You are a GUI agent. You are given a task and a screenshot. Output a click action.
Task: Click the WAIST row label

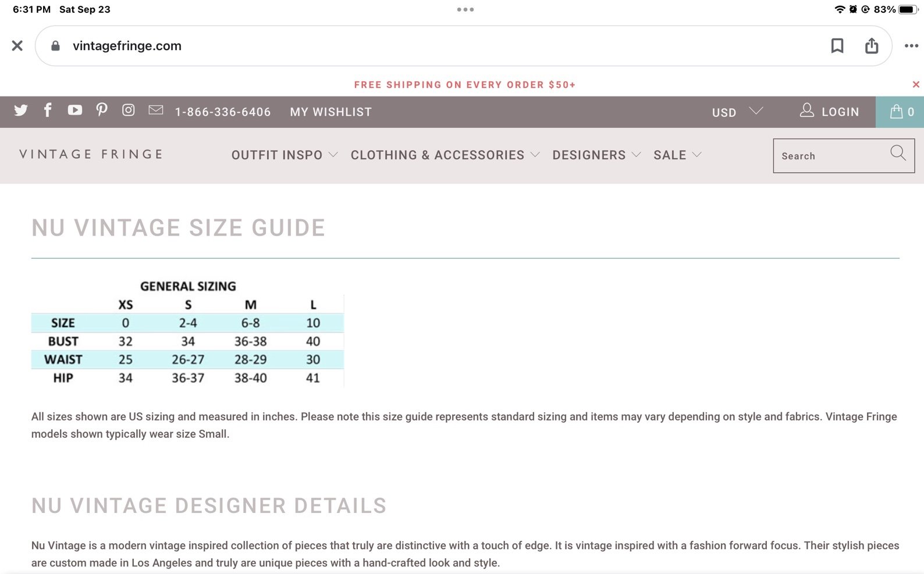(x=63, y=359)
